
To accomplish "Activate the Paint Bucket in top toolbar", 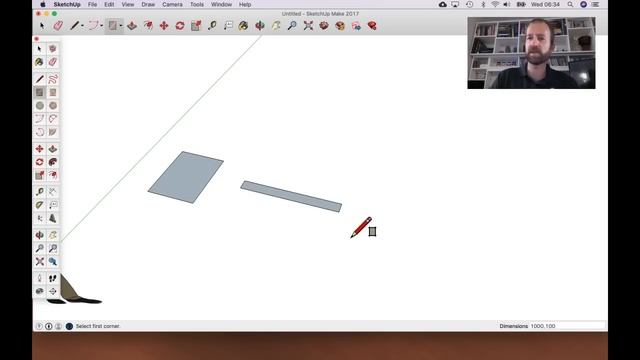I will click(244, 26).
